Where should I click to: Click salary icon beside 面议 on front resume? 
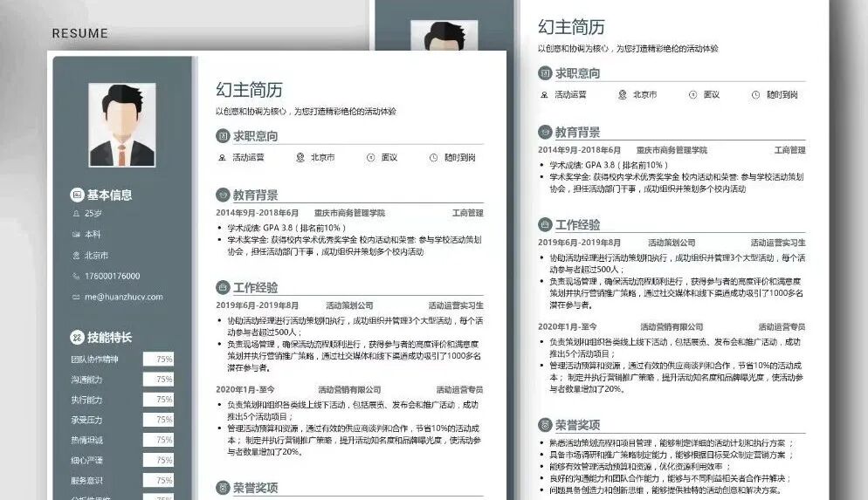pyautogui.click(x=371, y=158)
